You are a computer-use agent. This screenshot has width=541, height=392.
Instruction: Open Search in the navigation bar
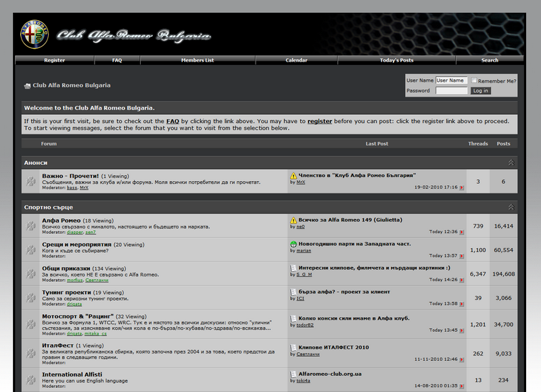coord(490,60)
